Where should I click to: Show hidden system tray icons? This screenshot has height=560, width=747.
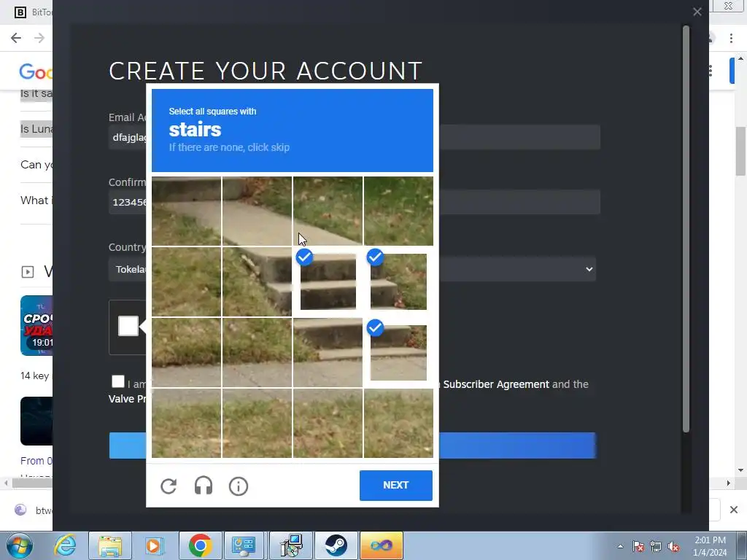[x=620, y=546]
